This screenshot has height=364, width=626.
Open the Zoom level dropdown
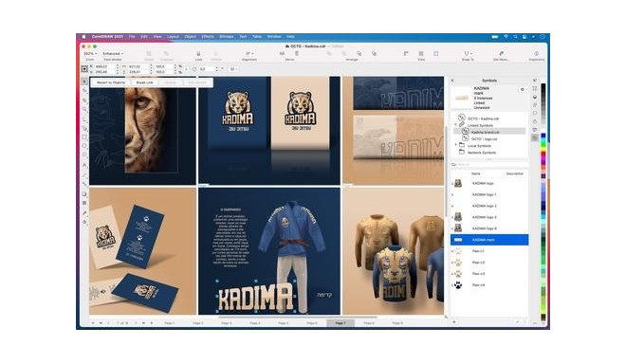click(x=90, y=53)
